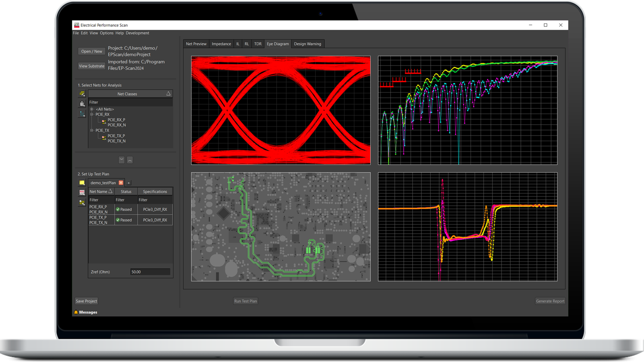This screenshot has width=644, height=362.
Task: Select the PCIE_RX_P differential pair icon in tree
Action: point(104,121)
